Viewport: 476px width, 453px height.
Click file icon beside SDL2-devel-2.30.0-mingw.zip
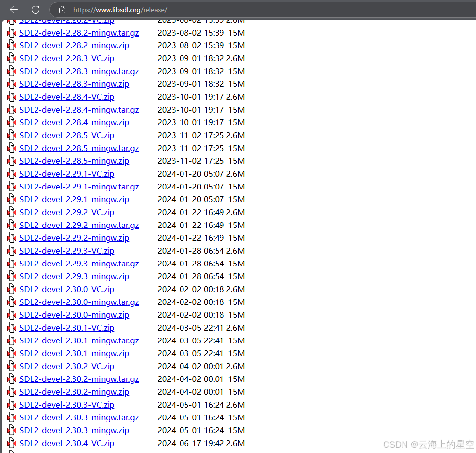12,314
